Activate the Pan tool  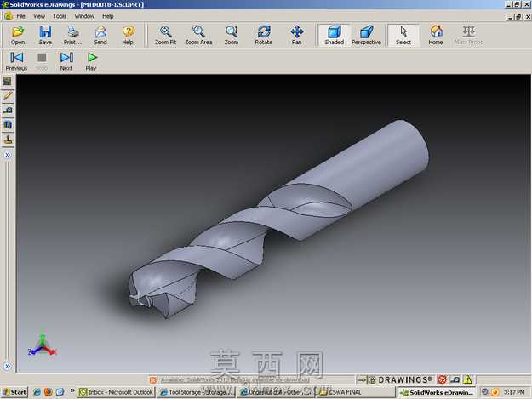tap(296, 35)
